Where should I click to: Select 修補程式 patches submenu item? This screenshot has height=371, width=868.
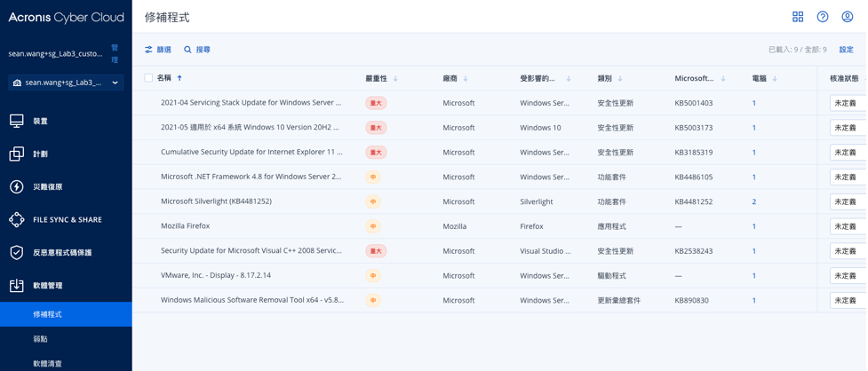click(66, 314)
